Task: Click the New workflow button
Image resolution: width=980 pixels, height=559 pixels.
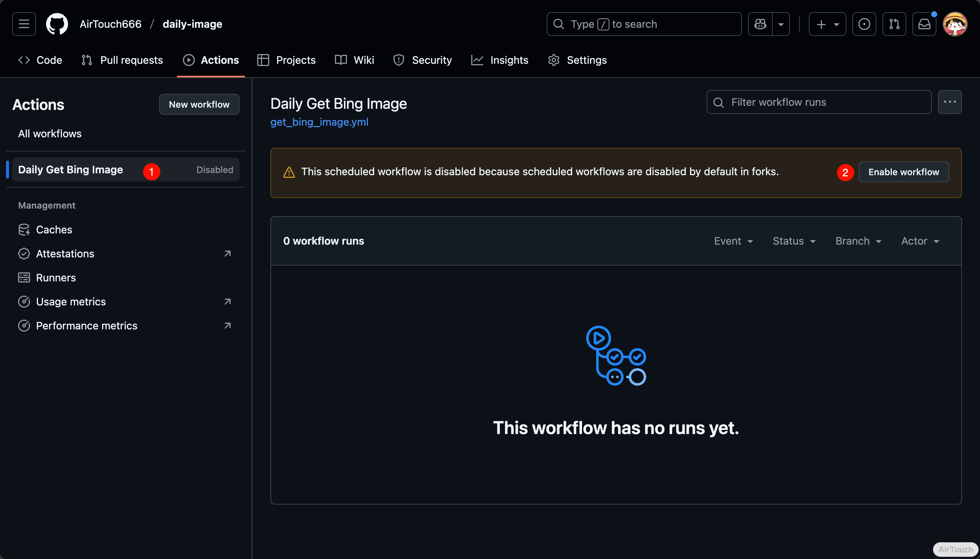Action: point(199,104)
